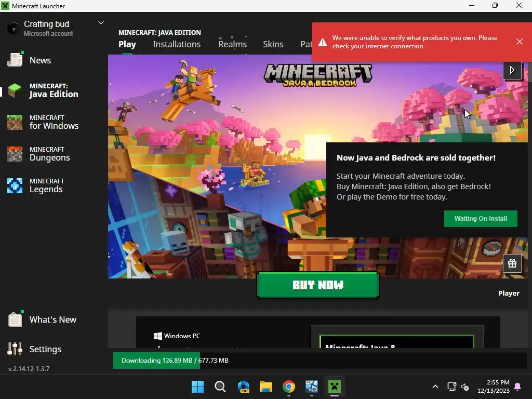
Task: Switch to the Realms tab
Action: coord(232,45)
